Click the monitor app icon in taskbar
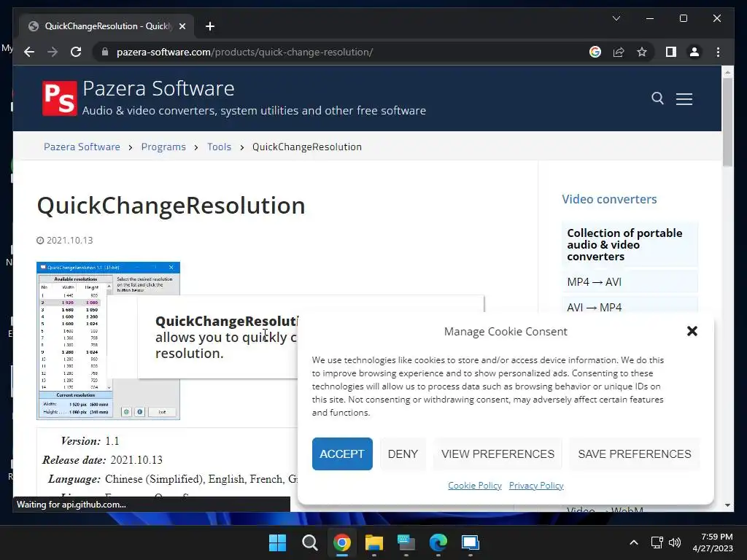 pos(471,542)
